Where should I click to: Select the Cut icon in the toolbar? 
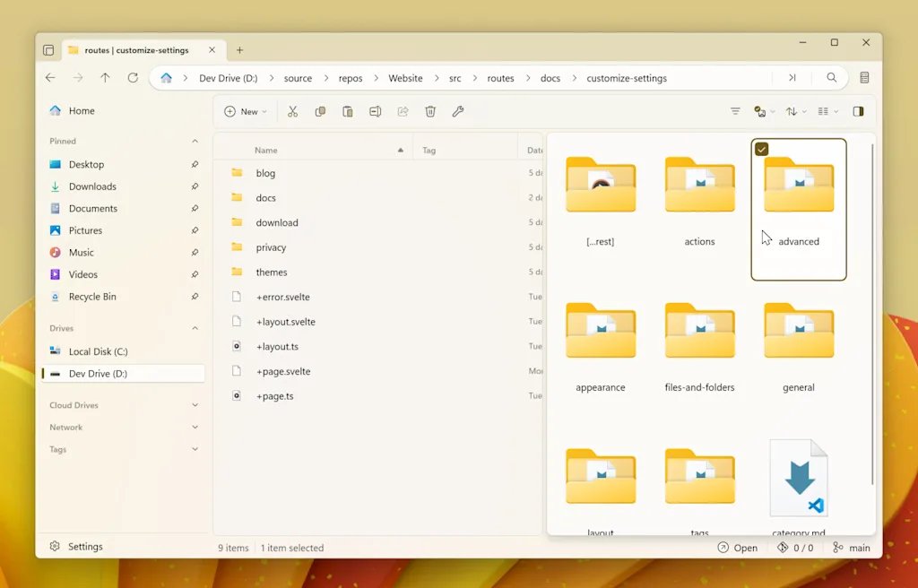[x=292, y=111]
